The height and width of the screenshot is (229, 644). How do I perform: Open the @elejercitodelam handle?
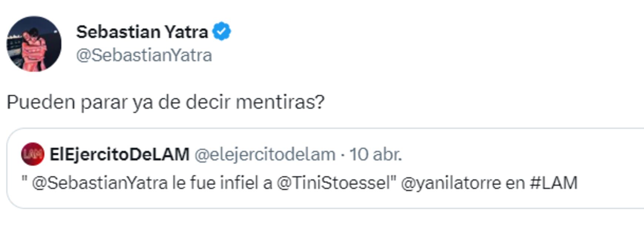click(x=265, y=154)
